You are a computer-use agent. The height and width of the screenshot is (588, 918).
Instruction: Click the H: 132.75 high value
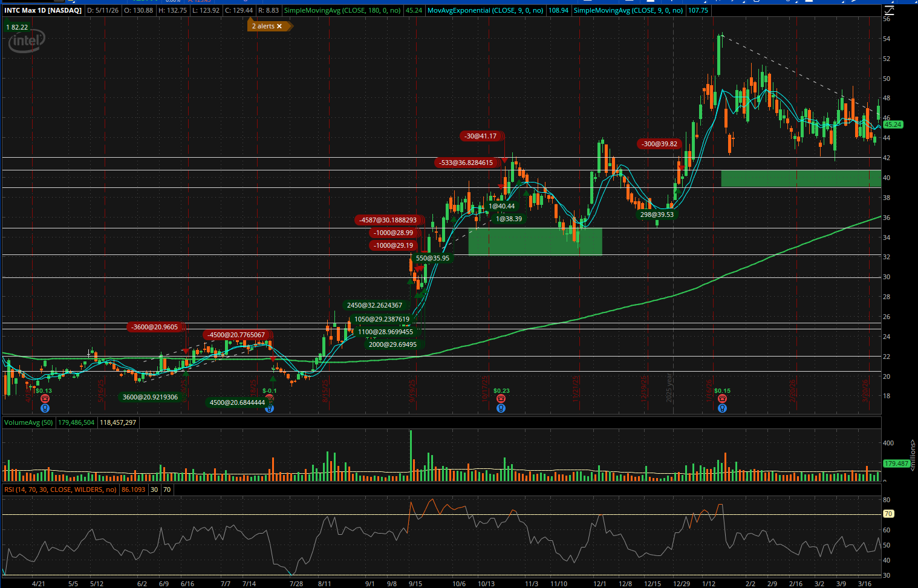click(x=172, y=10)
